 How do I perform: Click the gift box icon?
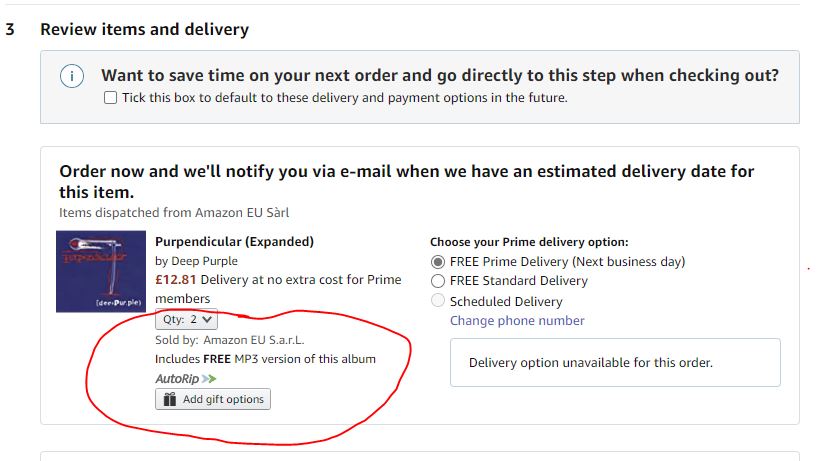tap(169, 399)
